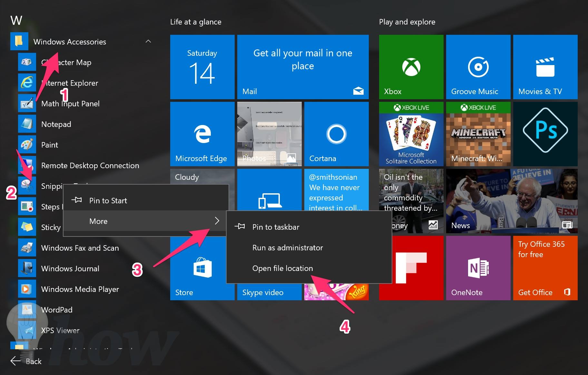
Task: Click the Snipping Tool scissors icon
Action: pyautogui.click(x=27, y=186)
